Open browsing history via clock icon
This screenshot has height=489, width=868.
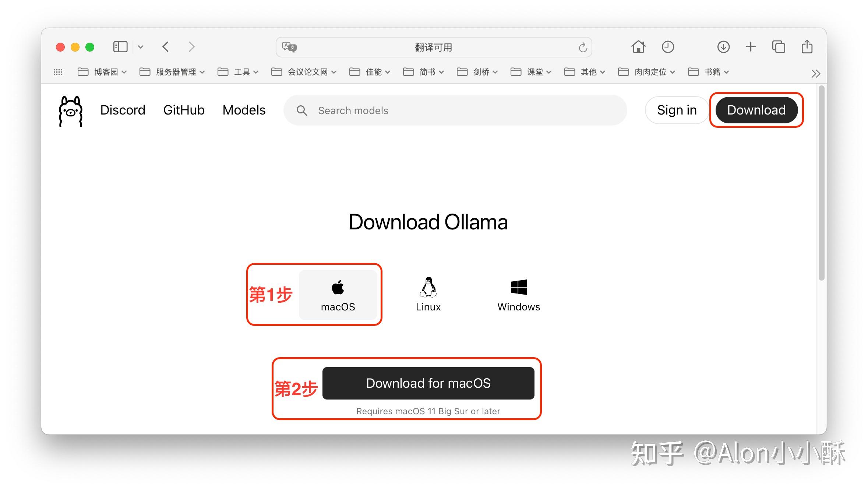pyautogui.click(x=667, y=47)
